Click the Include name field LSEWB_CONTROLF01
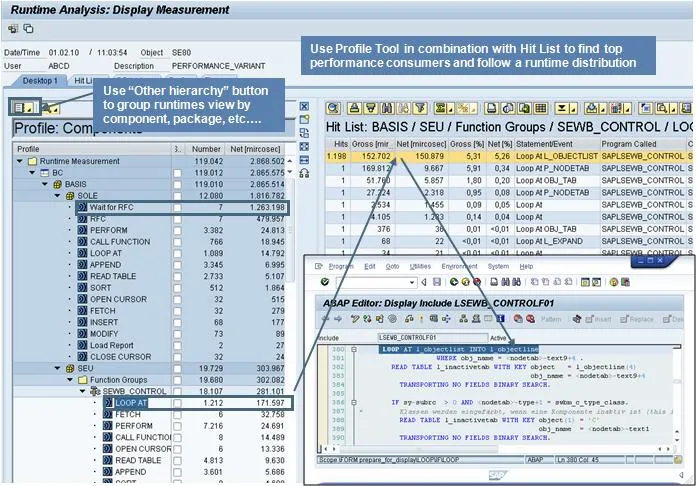 pos(432,338)
